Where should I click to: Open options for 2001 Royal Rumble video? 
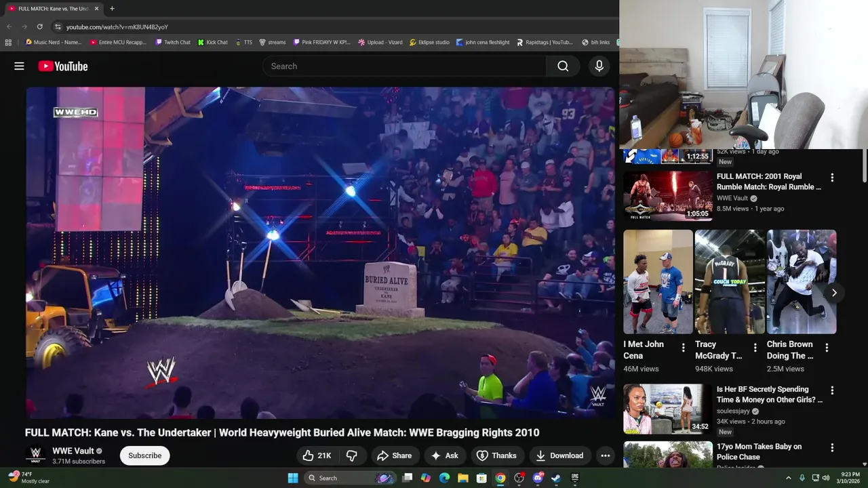click(x=832, y=178)
